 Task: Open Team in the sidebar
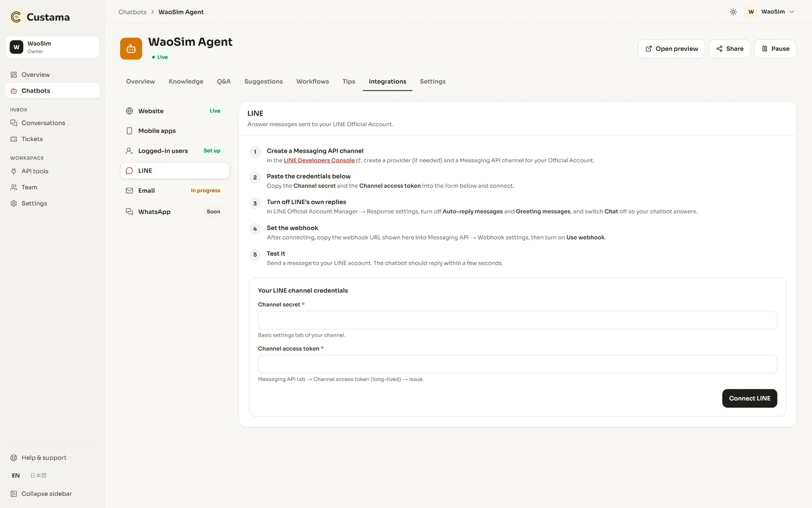pos(52,187)
